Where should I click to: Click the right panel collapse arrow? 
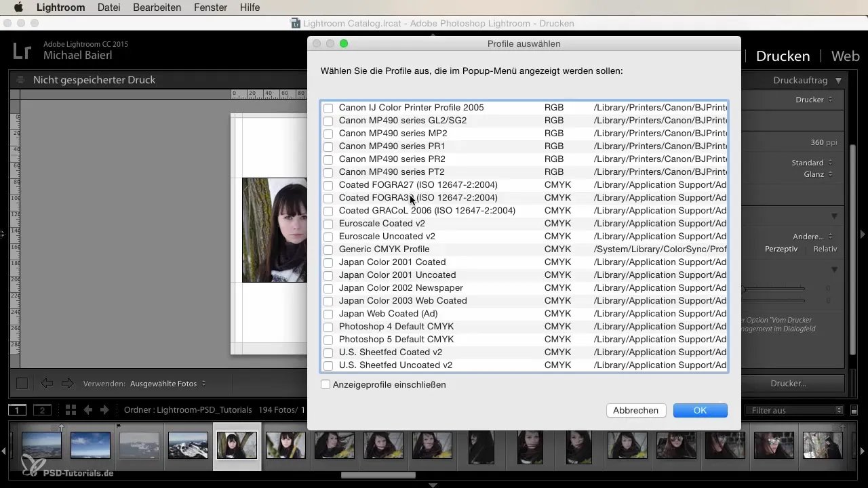(x=863, y=235)
